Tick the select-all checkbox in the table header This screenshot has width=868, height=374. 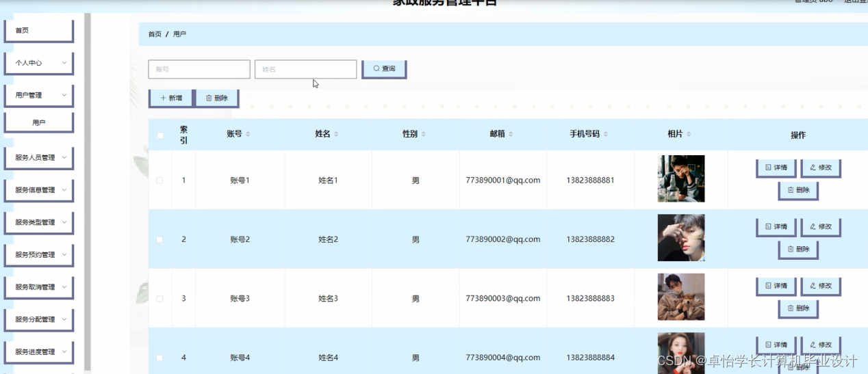160,135
